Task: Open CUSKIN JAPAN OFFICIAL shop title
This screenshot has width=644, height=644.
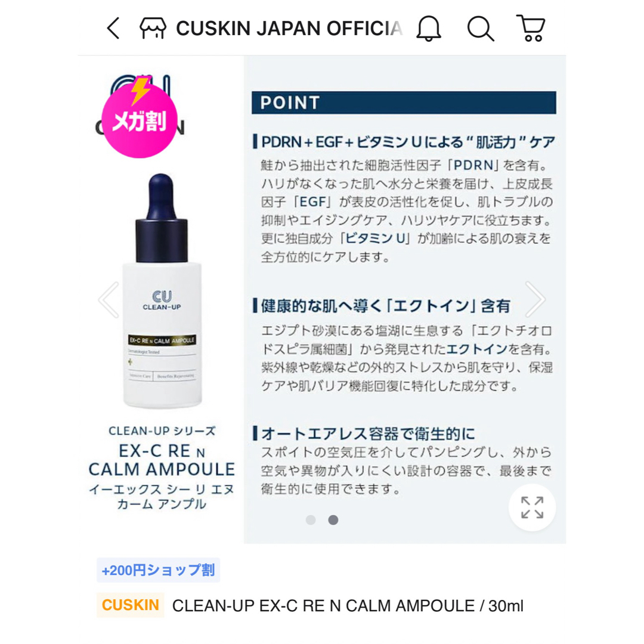Action: point(289,29)
